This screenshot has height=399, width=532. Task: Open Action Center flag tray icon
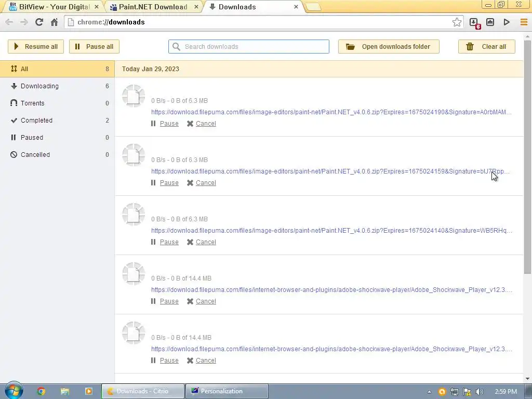467,392
